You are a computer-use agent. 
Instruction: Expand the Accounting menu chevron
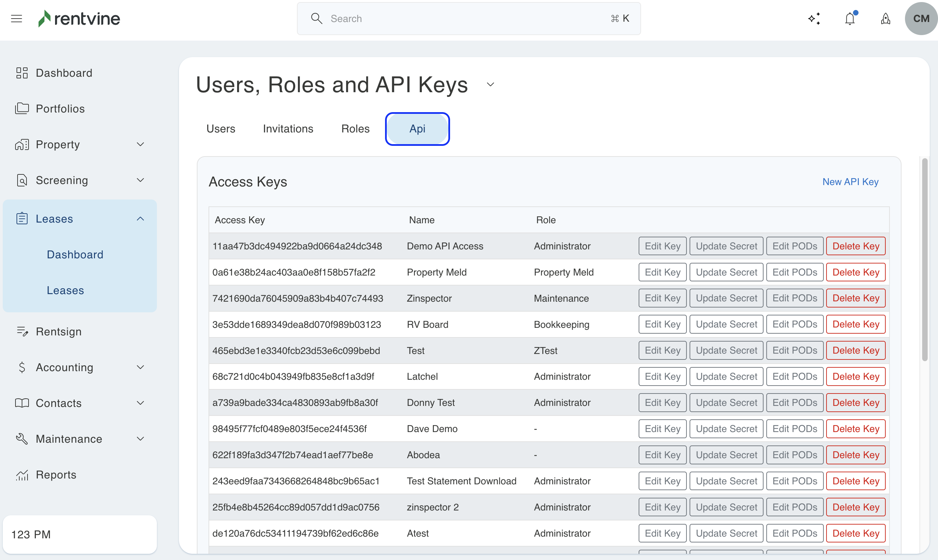140,367
